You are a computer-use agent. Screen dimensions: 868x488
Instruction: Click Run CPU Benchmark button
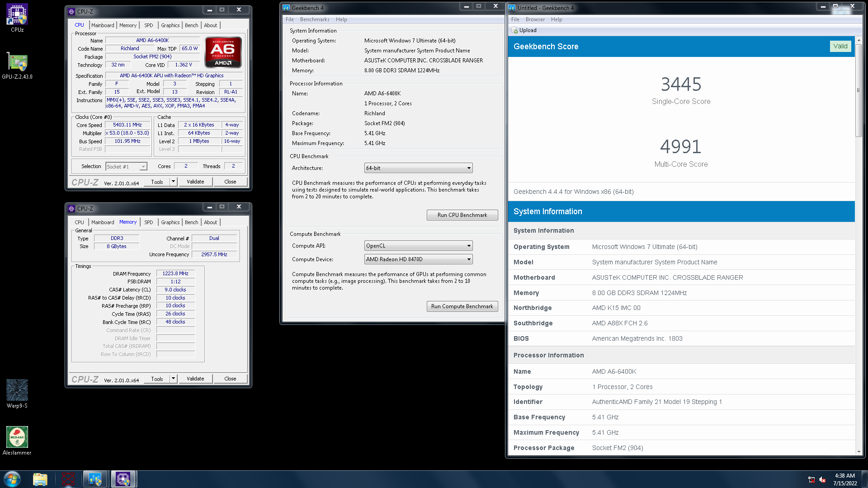(462, 215)
